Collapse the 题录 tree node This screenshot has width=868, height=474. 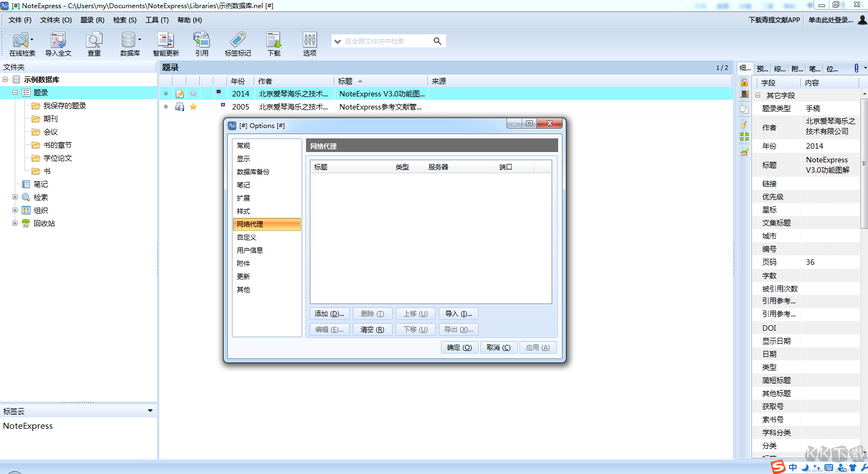15,93
